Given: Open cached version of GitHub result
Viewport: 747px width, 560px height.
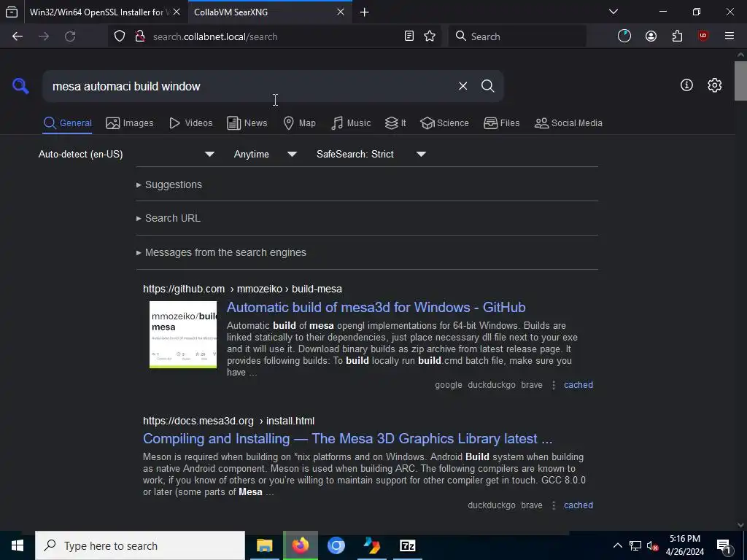Looking at the screenshot, I should pyautogui.click(x=578, y=385).
